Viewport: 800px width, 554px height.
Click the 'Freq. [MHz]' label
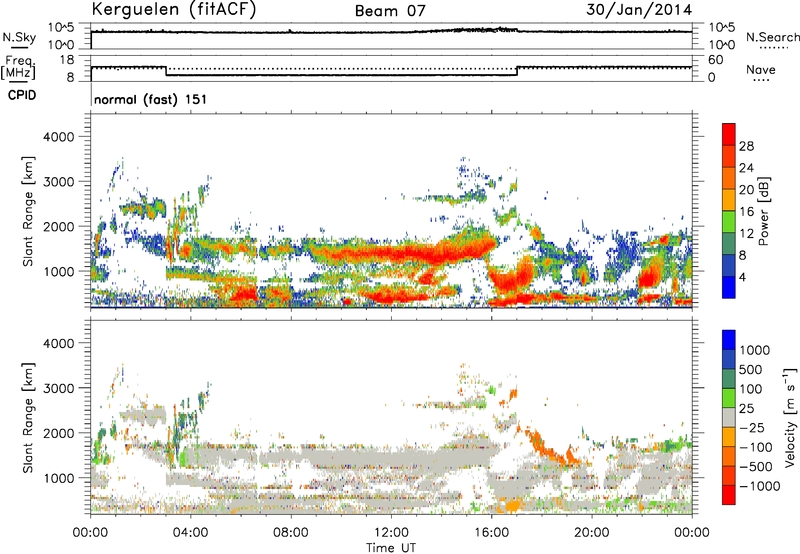coord(19,67)
